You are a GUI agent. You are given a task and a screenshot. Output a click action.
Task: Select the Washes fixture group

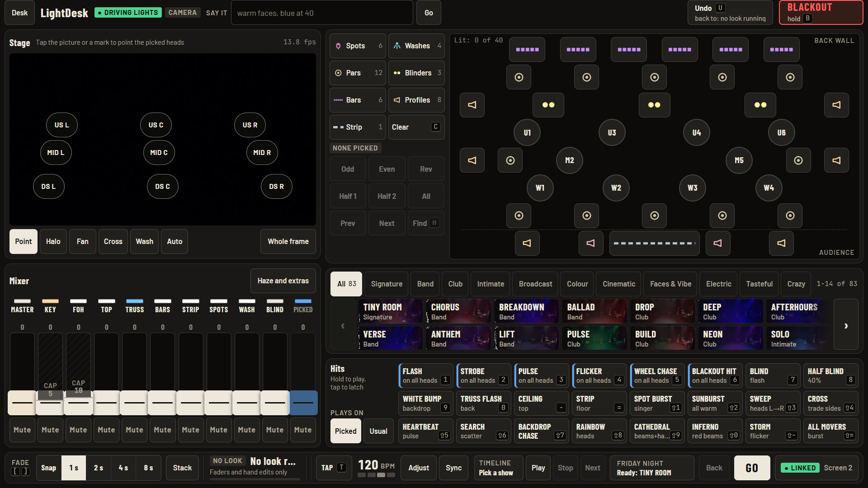[x=416, y=46]
